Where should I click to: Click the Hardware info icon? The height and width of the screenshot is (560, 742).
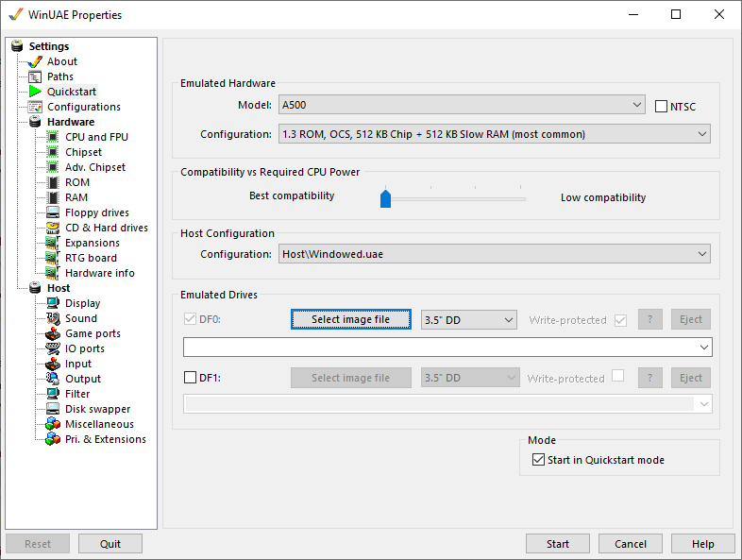tap(53, 273)
